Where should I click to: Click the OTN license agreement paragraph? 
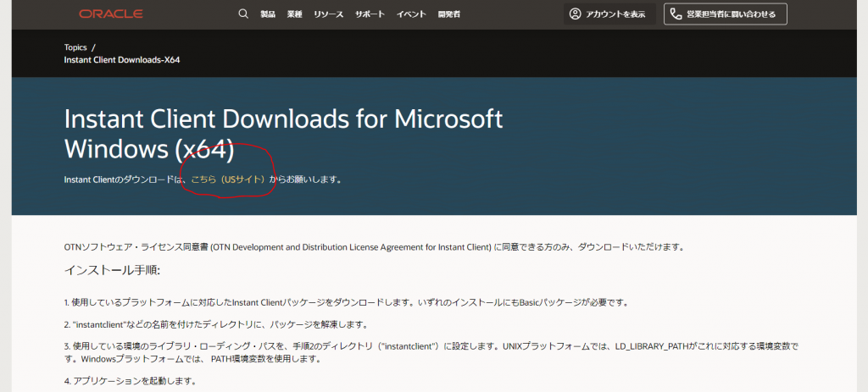click(373, 247)
